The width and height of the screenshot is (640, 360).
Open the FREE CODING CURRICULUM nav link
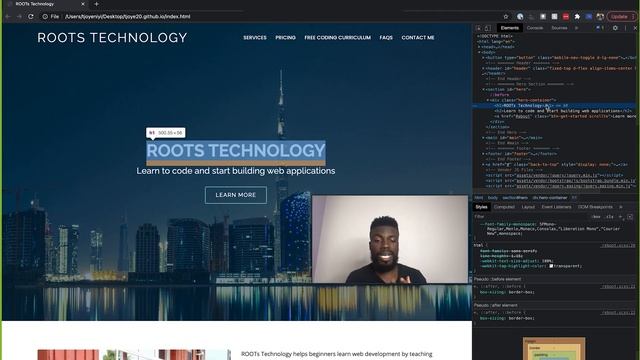(338, 38)
